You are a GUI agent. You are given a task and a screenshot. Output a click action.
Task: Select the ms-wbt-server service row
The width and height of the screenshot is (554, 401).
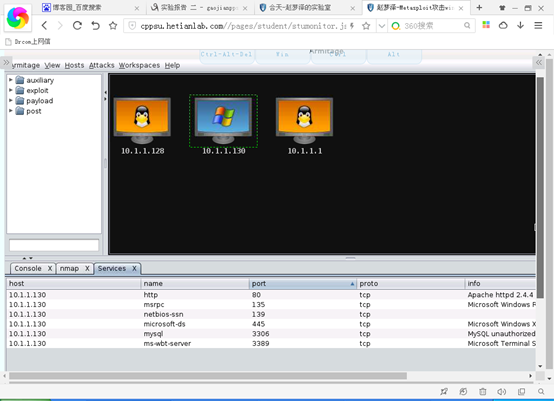(x=271, y=343)
